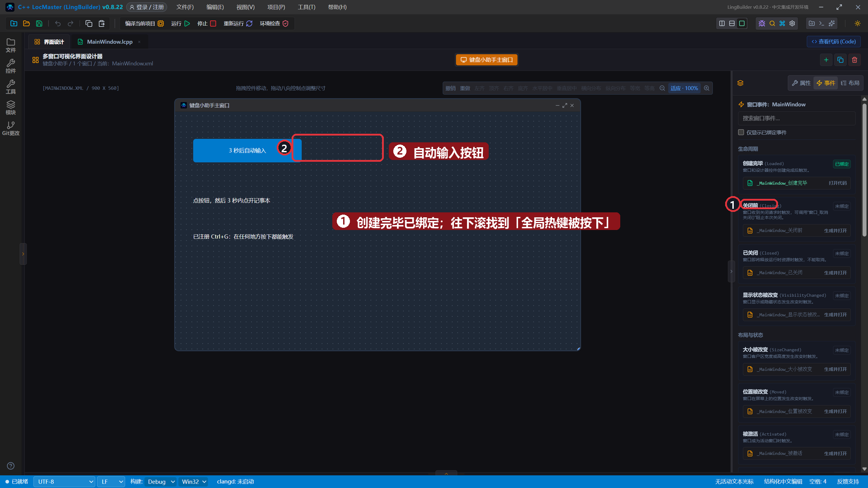This screenshot has width=868, height=488.
Task: Collapse the right panel with side chevron
Action: [731, 272]
